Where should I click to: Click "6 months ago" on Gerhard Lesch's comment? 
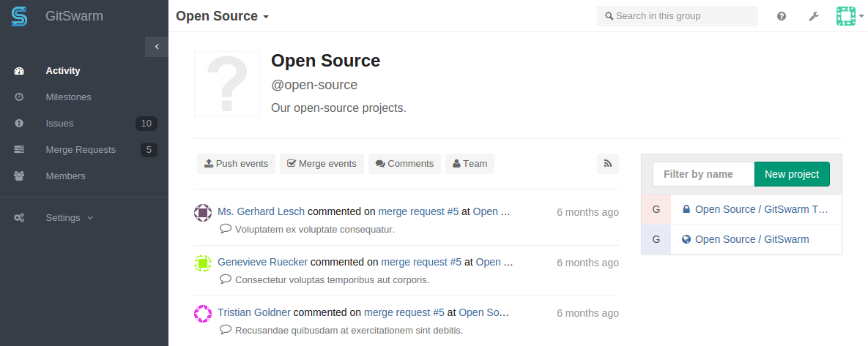(x=588, y=212)
